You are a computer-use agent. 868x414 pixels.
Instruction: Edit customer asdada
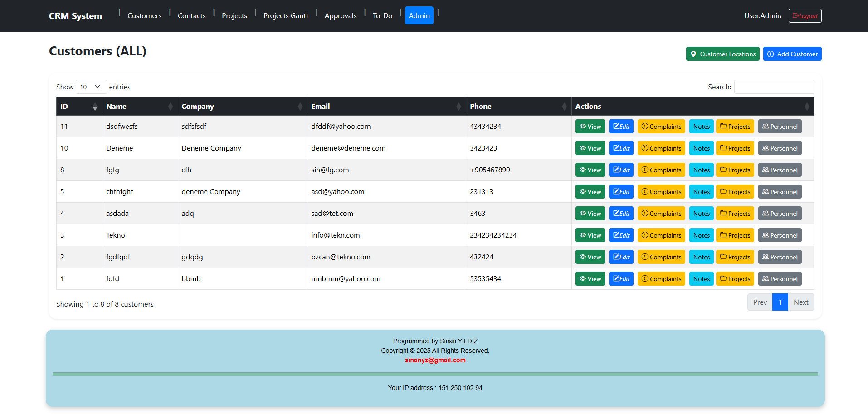click(x=621, y=214)
